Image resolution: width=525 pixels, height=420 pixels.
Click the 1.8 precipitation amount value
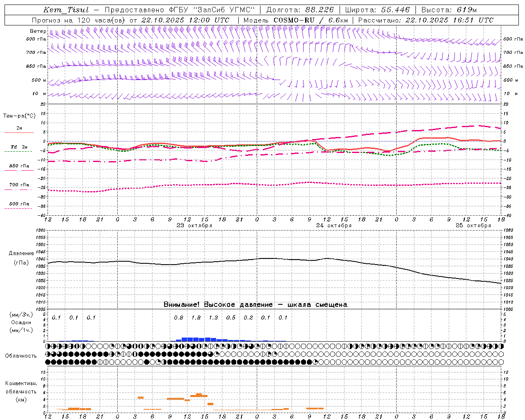coord(196,318)
